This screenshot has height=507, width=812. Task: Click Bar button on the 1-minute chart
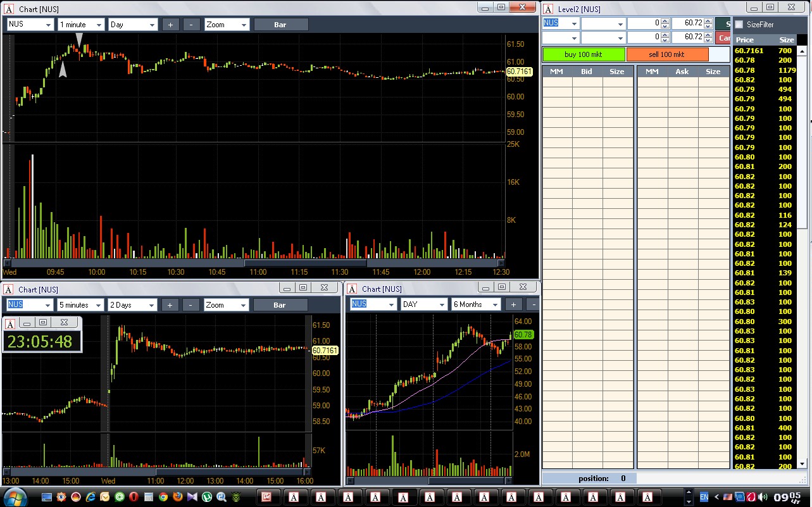[280, 25]
